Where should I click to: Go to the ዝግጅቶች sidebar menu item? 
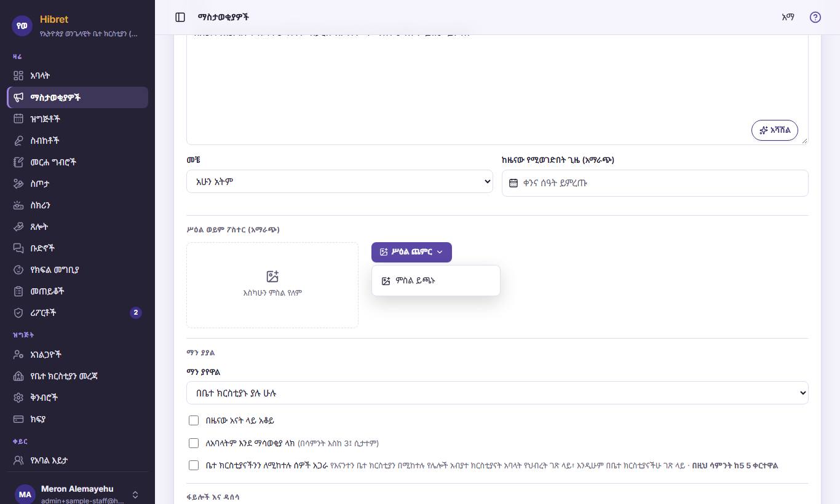pos(77,119)
